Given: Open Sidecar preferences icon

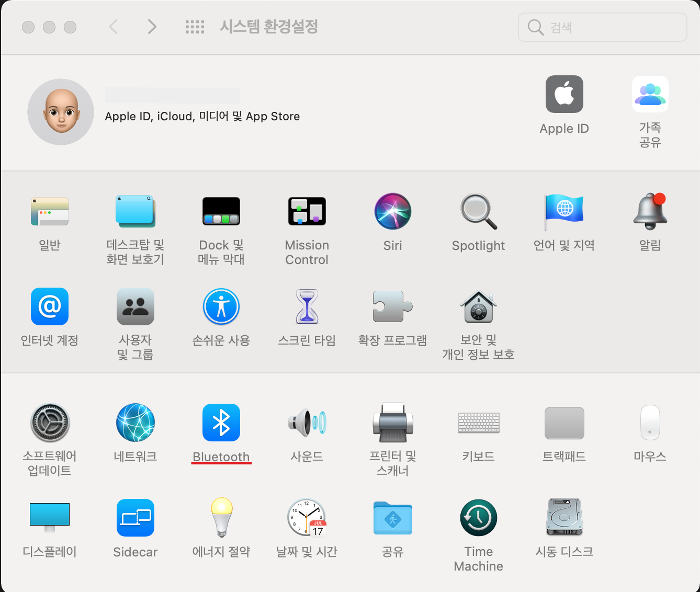Looking at the screenshot, I should [x=136, y=518].
